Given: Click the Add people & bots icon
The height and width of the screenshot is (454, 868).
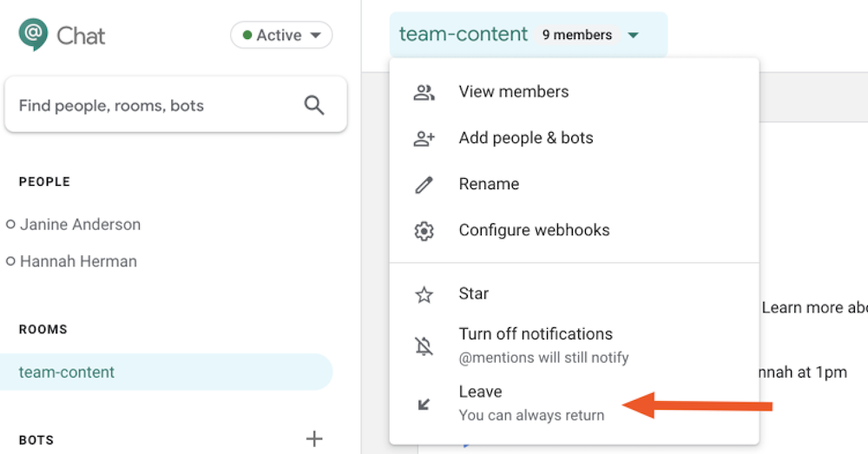Looking at the screenshot, I should coord(424,138).
